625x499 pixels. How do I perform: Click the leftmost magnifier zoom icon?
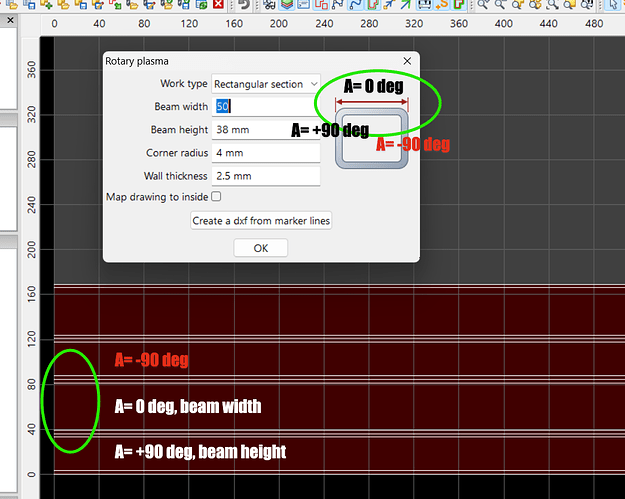[x=484, y=5]
